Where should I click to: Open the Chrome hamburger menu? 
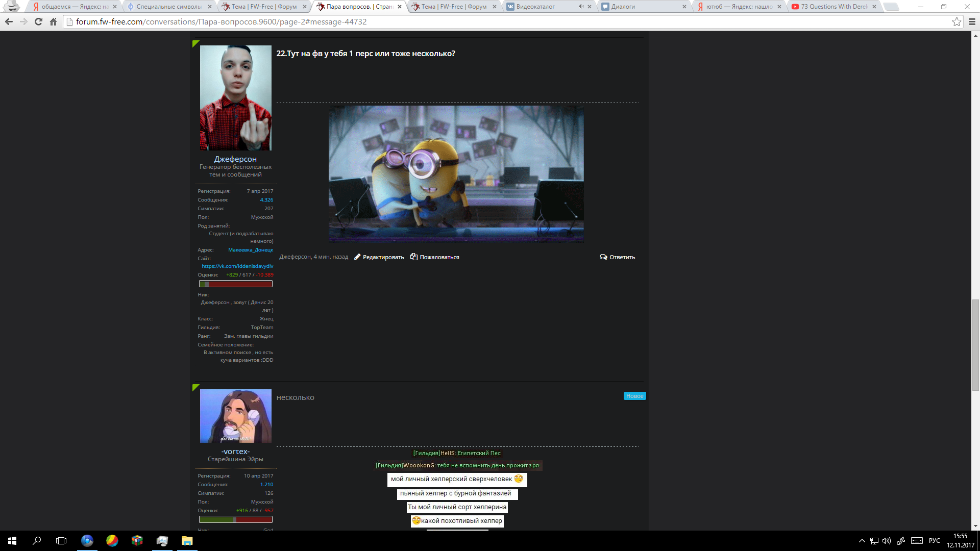pos(972,21)
